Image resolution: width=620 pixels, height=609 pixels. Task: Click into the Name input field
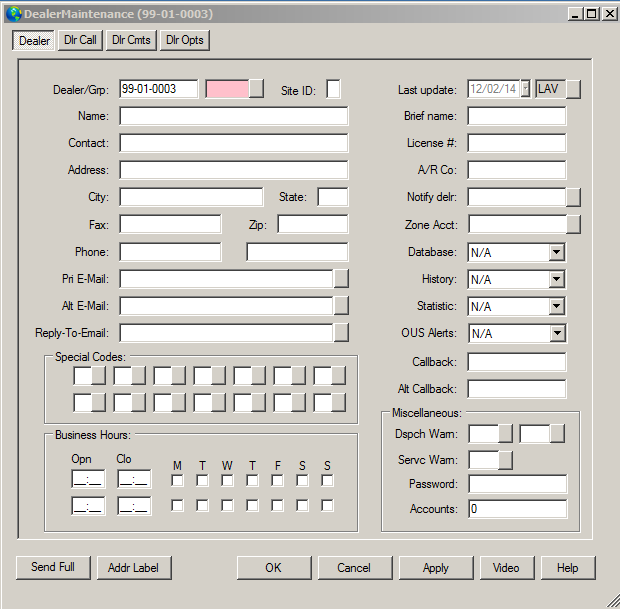pyautogui.click(x=234, y=116)
